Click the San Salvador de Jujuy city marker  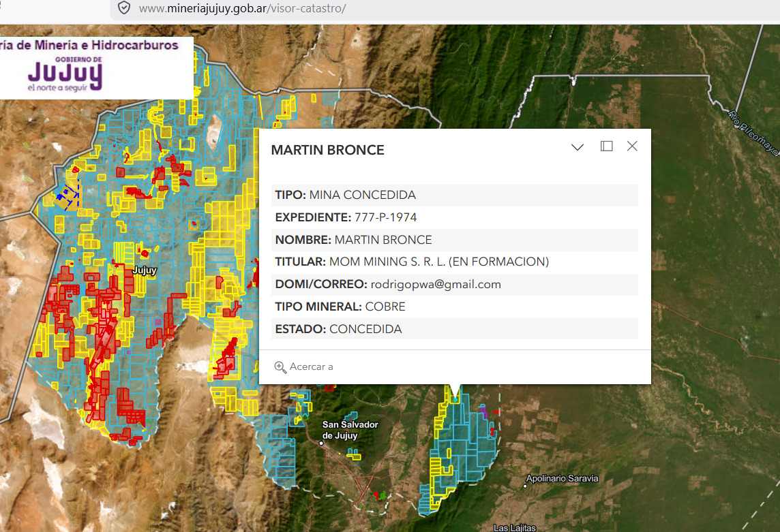(x=322, y=443)
